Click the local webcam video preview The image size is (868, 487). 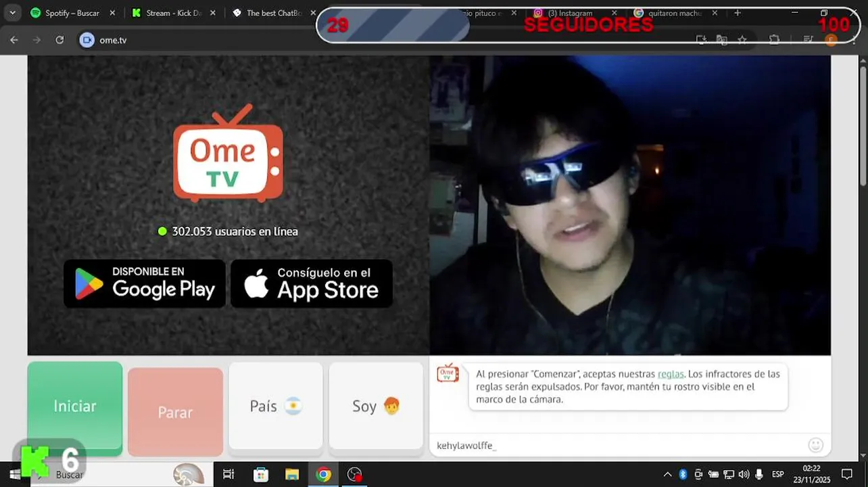click(x=630, y=205)
